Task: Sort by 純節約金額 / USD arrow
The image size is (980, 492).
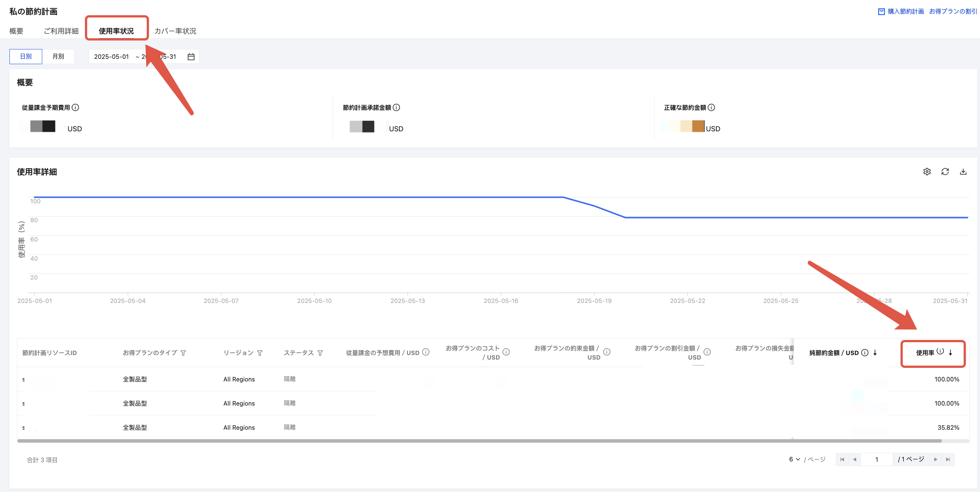Action: click(x=875, y=353)
